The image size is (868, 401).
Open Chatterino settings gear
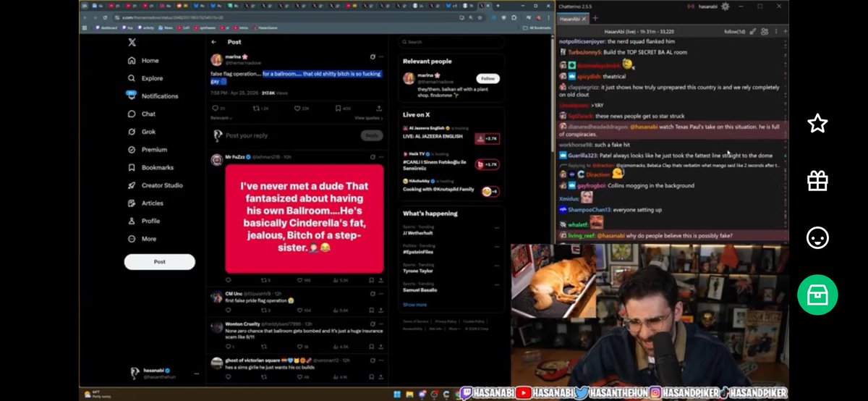[x=726, y=6]
